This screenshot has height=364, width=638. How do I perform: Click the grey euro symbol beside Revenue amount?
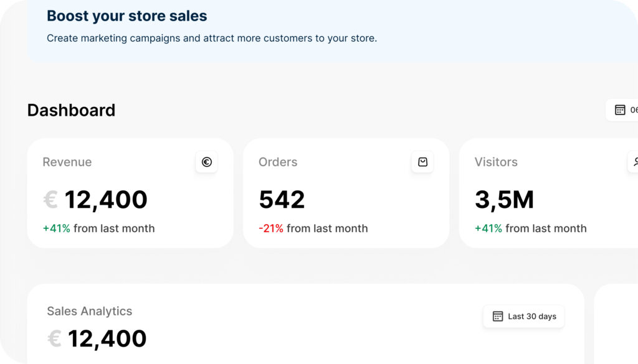50,200
